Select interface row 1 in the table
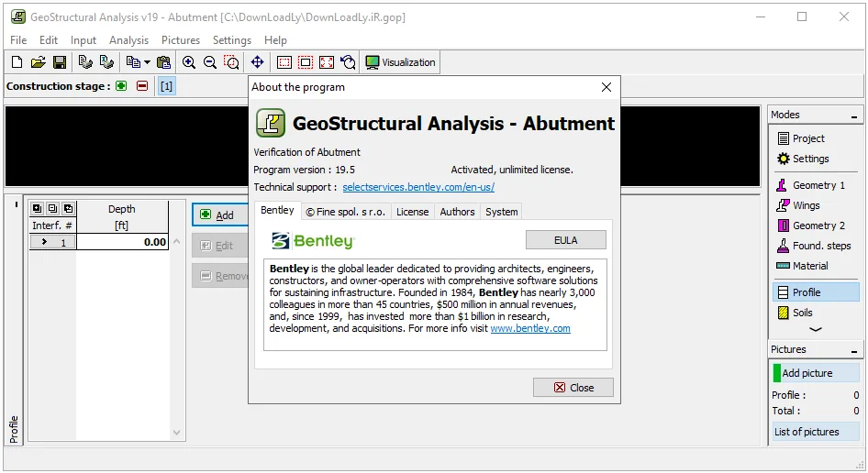Image resolution: width=868 pixels, height=473 pixels. pos(52,242)
